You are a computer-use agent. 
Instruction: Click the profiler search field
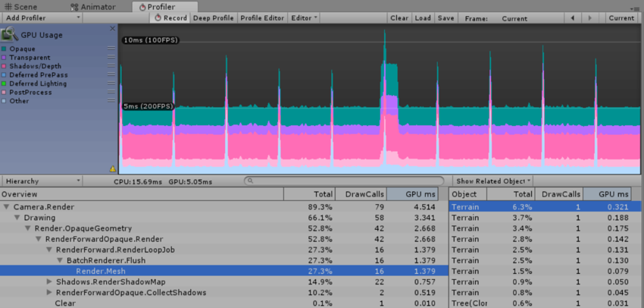(x=344, y=181)
